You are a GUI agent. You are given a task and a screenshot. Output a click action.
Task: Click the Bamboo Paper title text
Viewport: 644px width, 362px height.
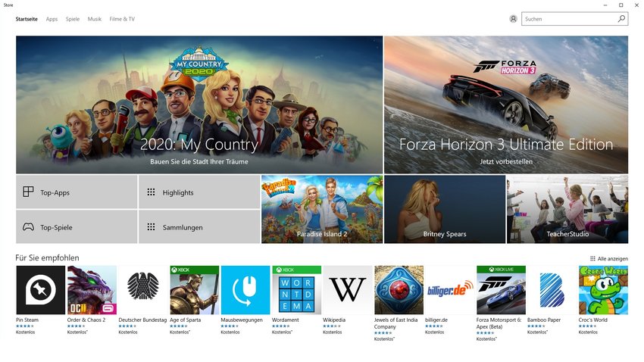544,320
